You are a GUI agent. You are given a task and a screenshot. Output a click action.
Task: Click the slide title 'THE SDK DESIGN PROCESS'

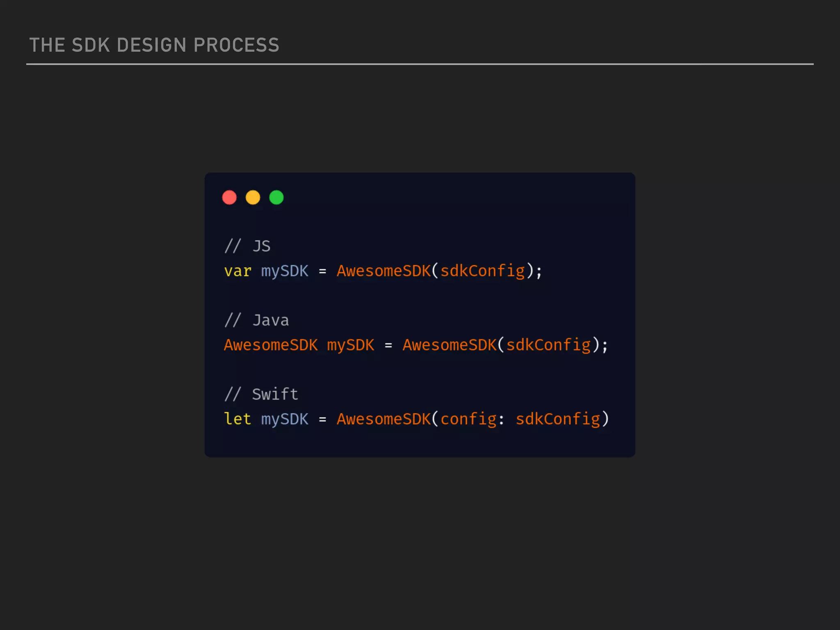[154, 45]
